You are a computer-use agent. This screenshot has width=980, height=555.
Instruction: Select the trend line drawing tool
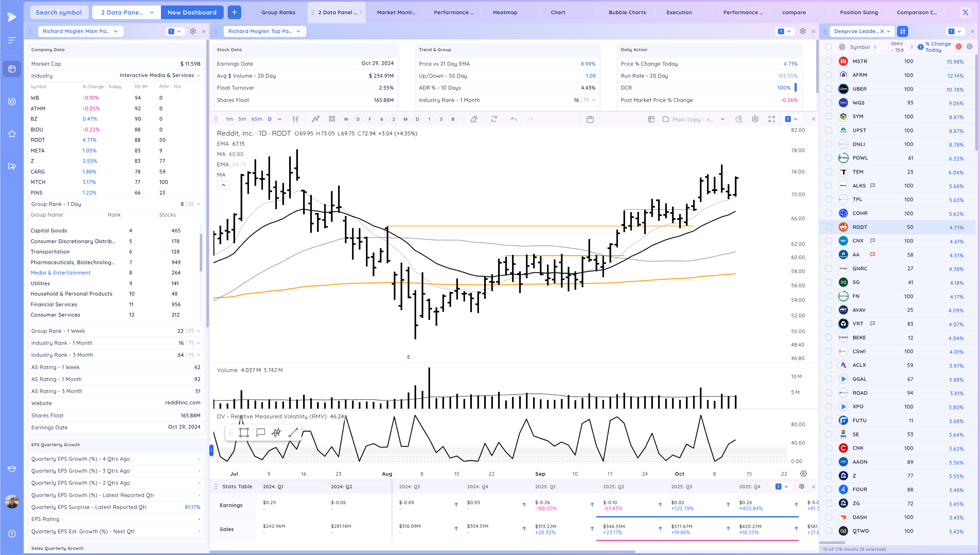point(293,433)
